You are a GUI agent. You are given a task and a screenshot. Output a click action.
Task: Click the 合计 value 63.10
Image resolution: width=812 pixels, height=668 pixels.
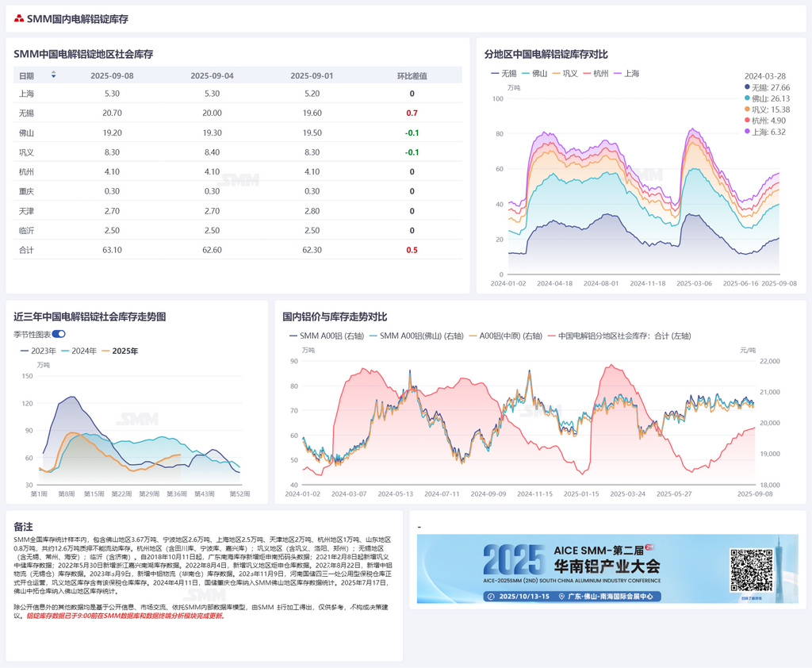(x=112, y=250)
